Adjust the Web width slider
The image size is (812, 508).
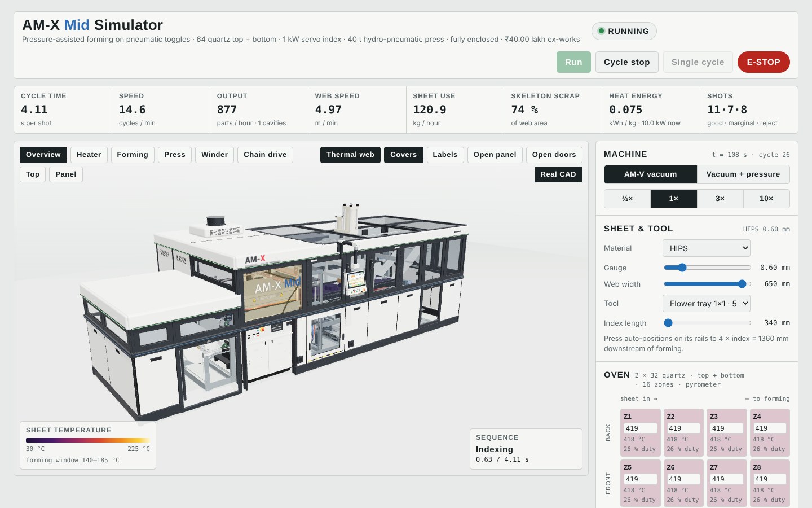click(708, 284)
